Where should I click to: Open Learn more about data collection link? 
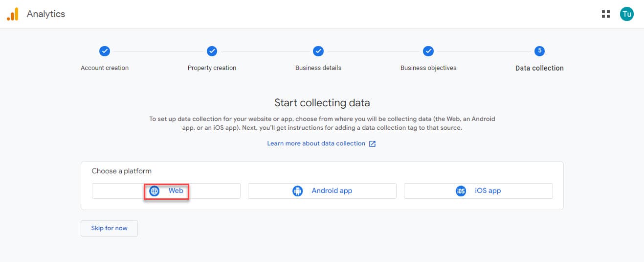click(316, 143)
